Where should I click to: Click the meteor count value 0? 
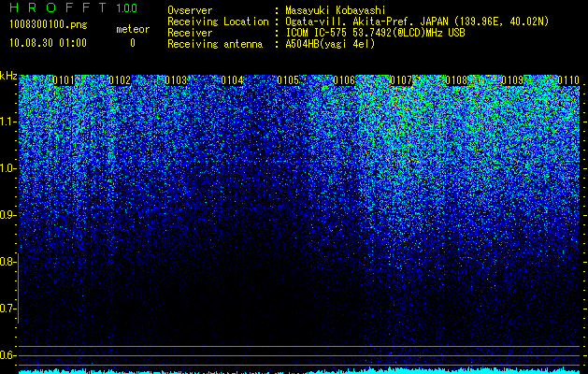[133, 43]
